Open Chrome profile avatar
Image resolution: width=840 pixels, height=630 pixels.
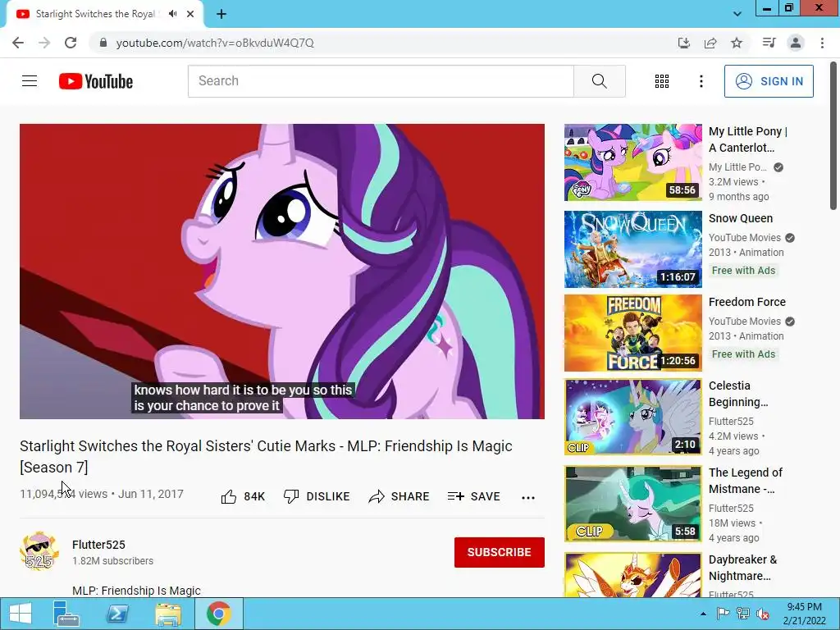click(x=796, y=43)
